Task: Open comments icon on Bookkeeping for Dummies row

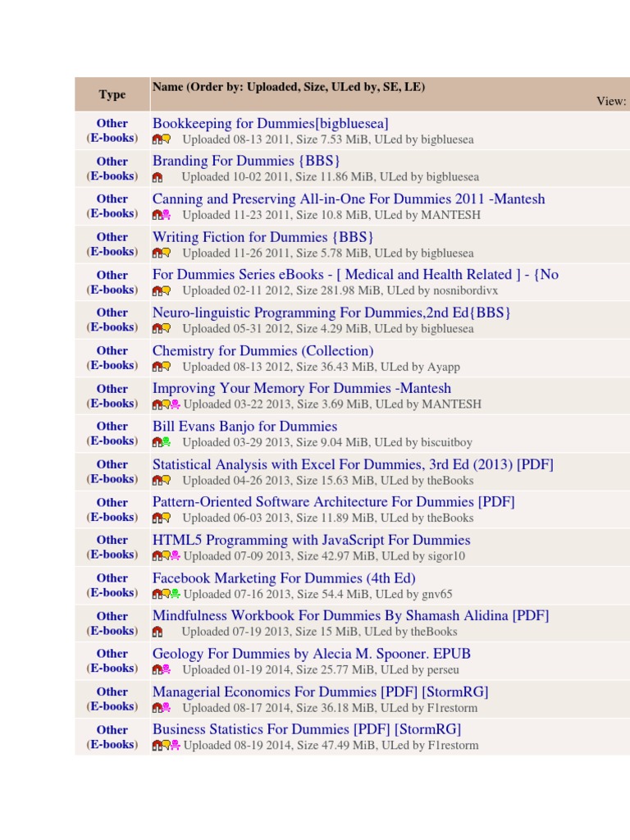Action: tap(166, 139)
